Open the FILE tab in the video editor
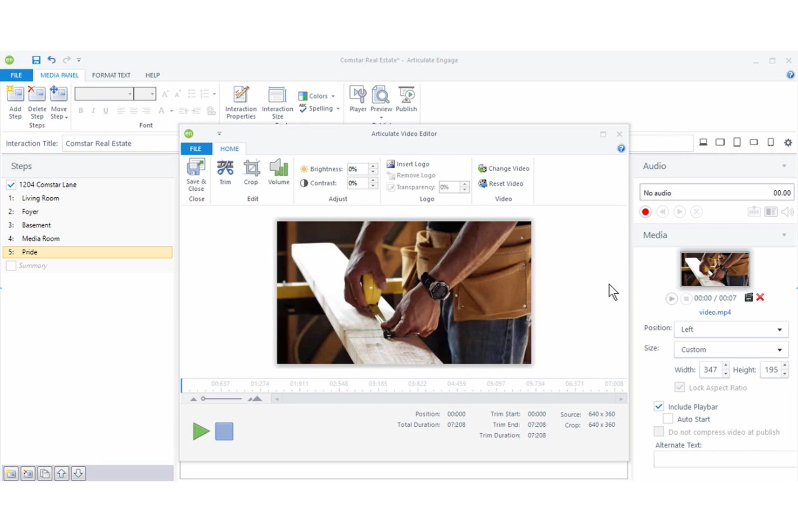This screenshot has width=798, height=532. tap(195, 148)
